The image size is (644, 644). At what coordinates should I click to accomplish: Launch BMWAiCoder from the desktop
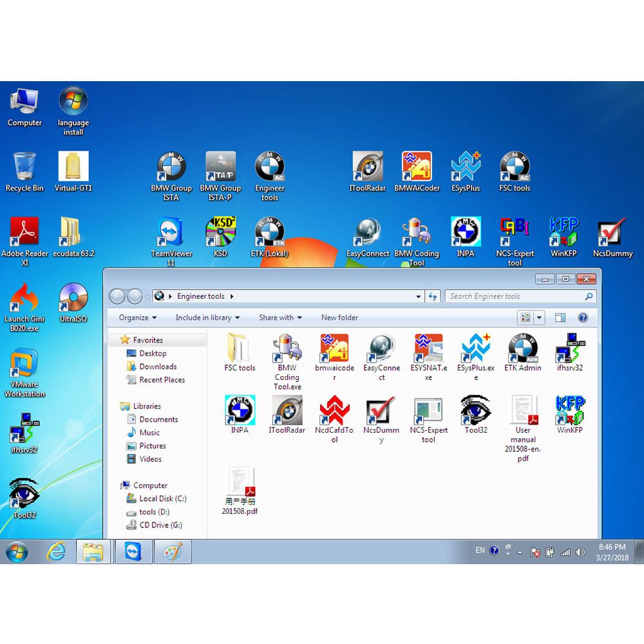click(417, 172)
